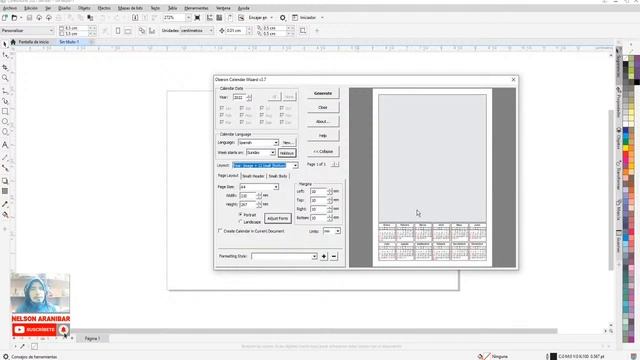Image resolution: width=640 pixels, height=360 pixels.
Task: Open the Formatting Style dropdown
Action: (x=314, y=256)
